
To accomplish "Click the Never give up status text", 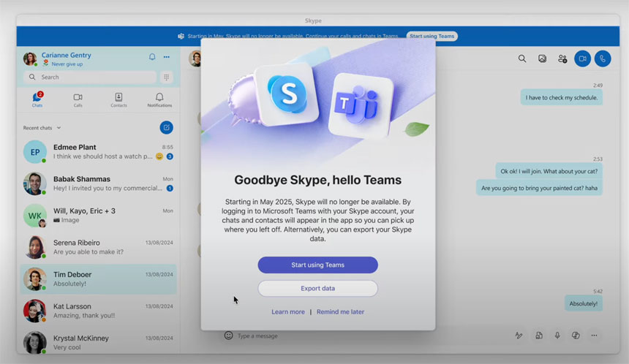I will click(x=67, y=64).
